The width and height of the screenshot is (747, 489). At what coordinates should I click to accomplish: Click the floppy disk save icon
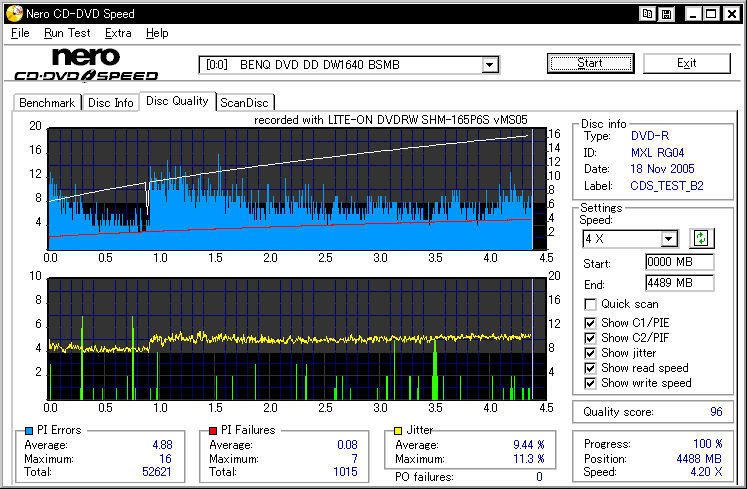pos(666,14)
